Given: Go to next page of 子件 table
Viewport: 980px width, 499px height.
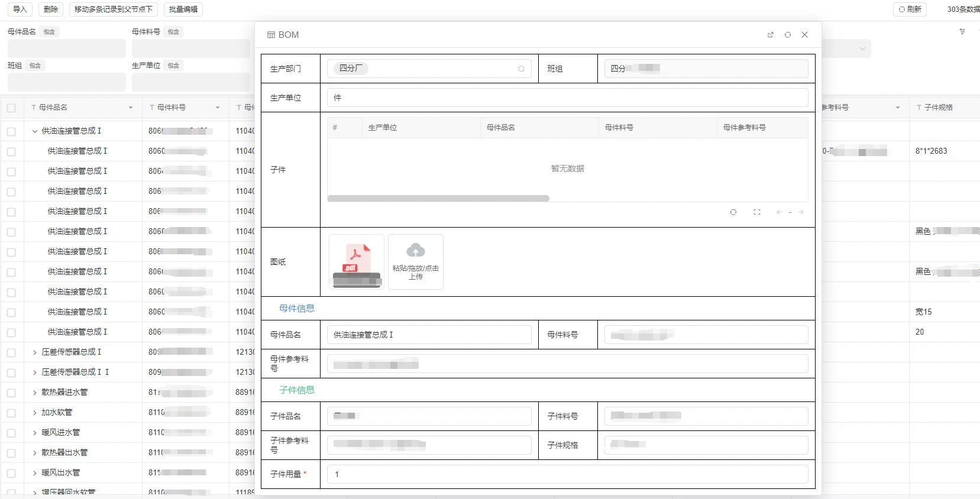Looking at the screenshot, I should 801,212.
